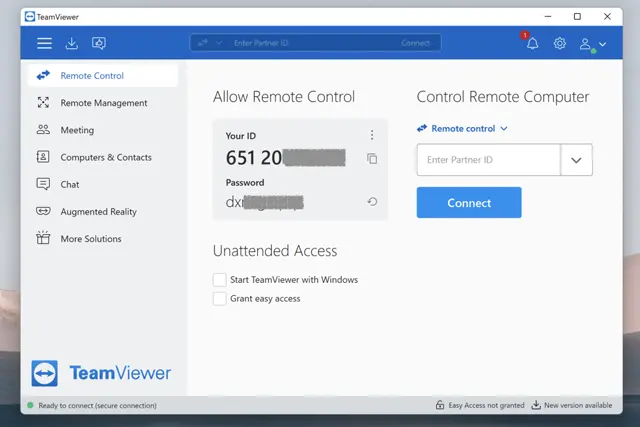
Task: Open notifications bell with red badge
Action: [532, 43]
